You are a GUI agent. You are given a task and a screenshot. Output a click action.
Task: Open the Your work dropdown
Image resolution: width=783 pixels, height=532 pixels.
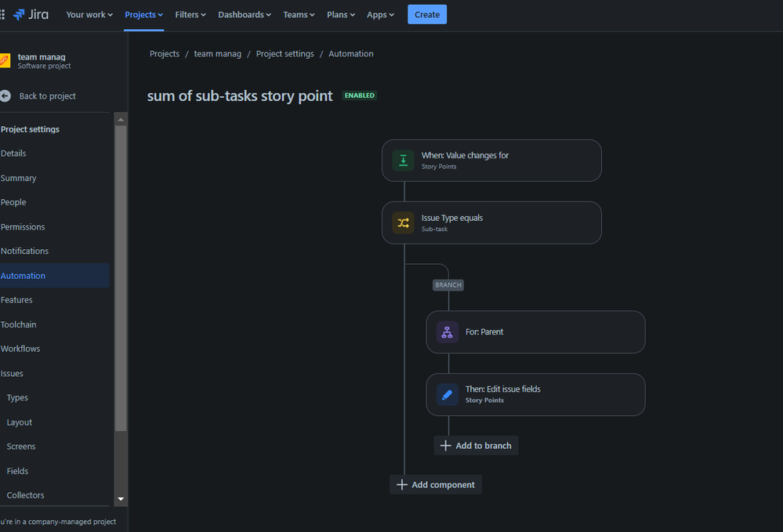pyautogui.click(x=89, y=14)
